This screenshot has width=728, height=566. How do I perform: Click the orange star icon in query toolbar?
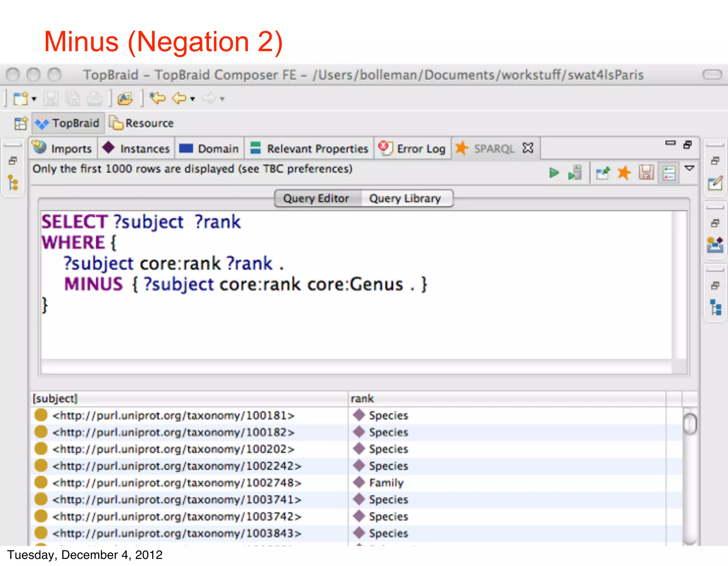pyautogui.click(x=624, y=173)
